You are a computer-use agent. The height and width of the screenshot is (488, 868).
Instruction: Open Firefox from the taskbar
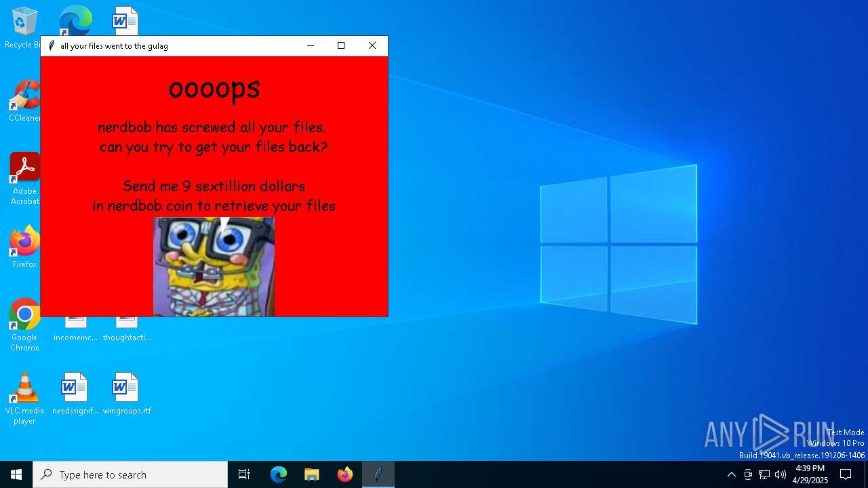point(345,474)
